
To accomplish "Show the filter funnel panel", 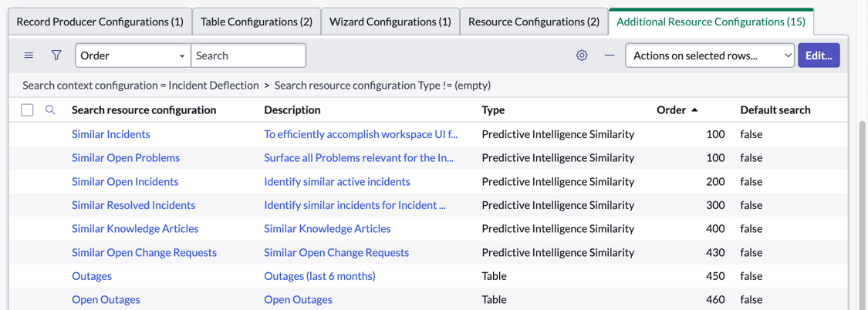I will (x=56, y=56).
